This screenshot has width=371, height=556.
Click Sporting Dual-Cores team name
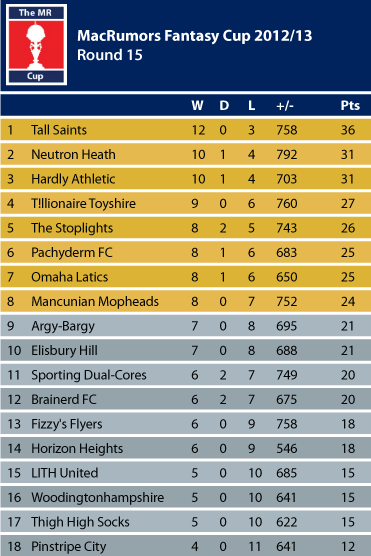click(89, 375)
